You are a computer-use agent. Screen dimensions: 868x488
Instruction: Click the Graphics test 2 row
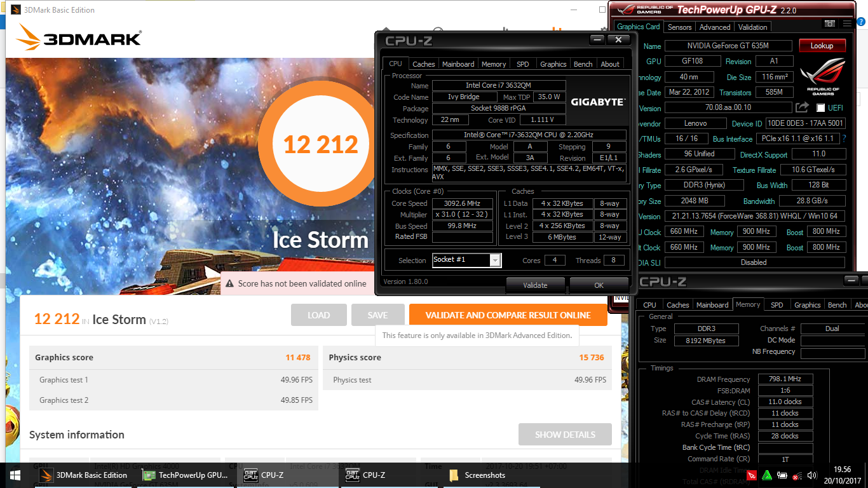click(x=174, y=400)
